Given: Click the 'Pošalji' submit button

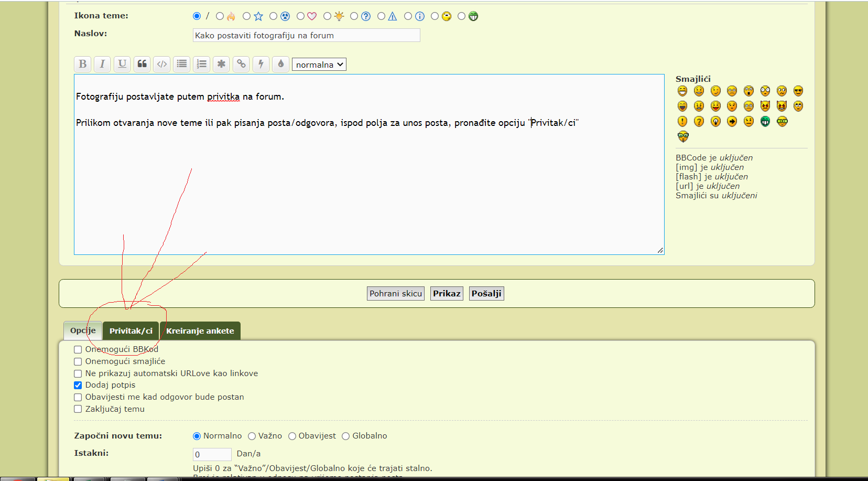Looking at the screenshot, I should 486,294.
